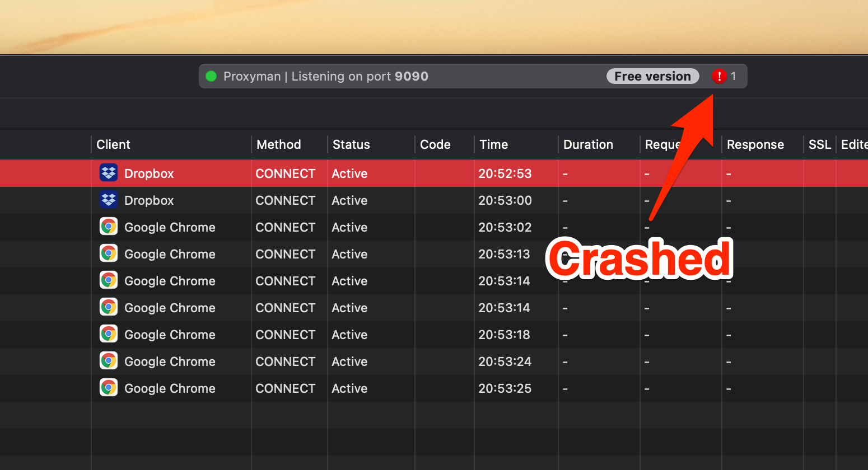Click the time value 20:53:25
The height and width of the screenshot is (470, 868).
click(x=505, y=388)
